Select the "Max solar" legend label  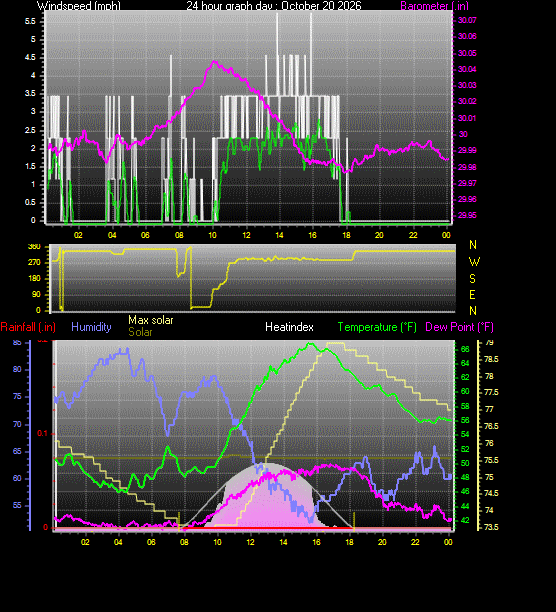(151, 320)
